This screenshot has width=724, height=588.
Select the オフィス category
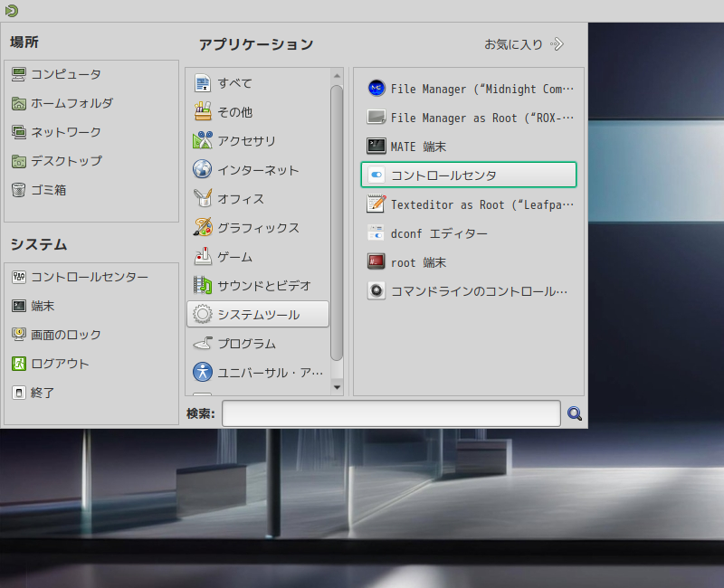click(x=258, y=199)
